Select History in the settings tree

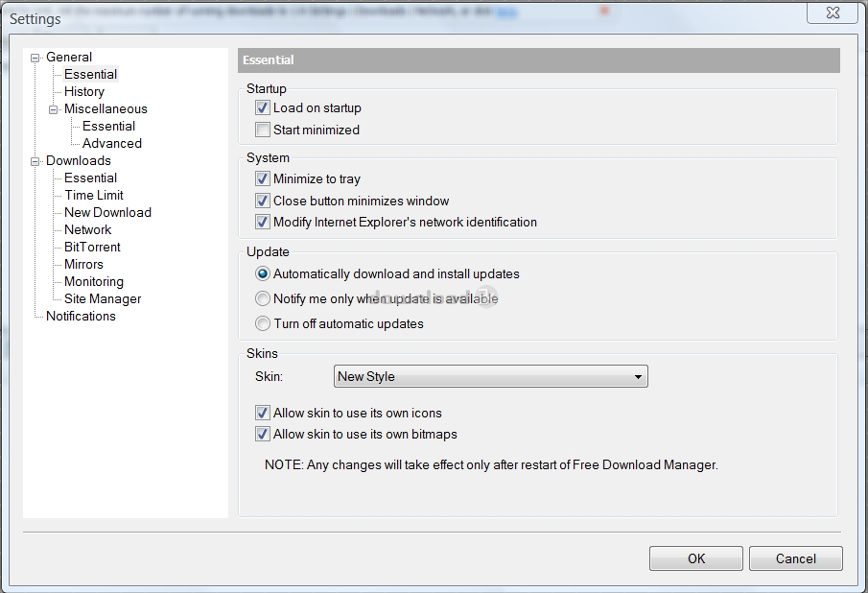(83, 91)
